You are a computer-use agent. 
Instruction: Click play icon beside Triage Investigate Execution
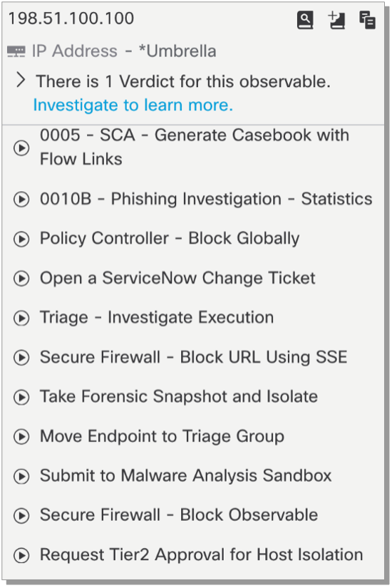coord(21,318)
